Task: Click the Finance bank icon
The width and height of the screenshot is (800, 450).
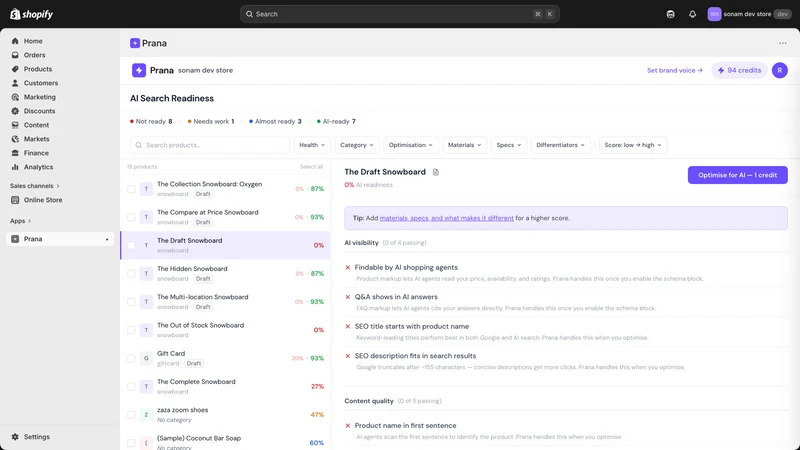Action: [15, 153]
